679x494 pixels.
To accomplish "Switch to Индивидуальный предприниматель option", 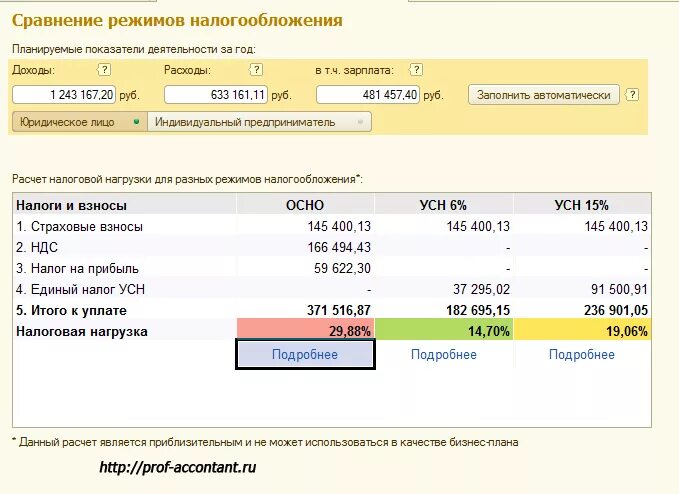I will coord(259,122).
